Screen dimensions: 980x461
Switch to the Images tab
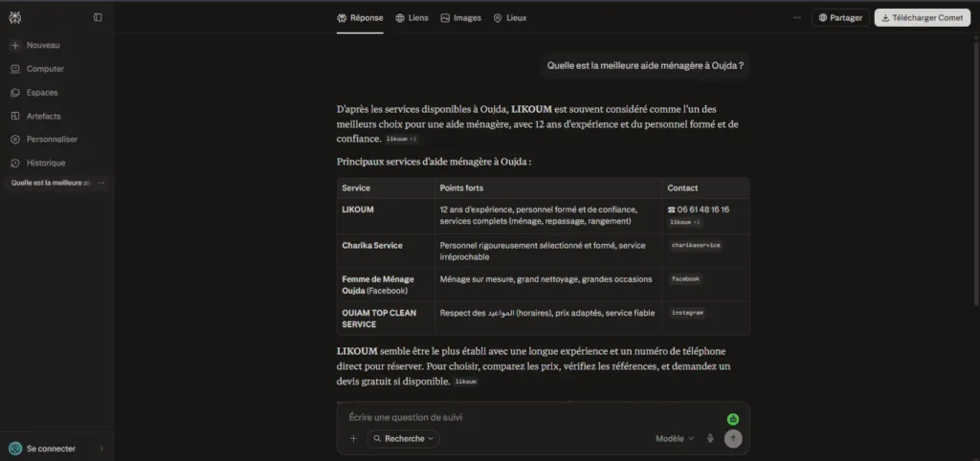click(460, 18)
